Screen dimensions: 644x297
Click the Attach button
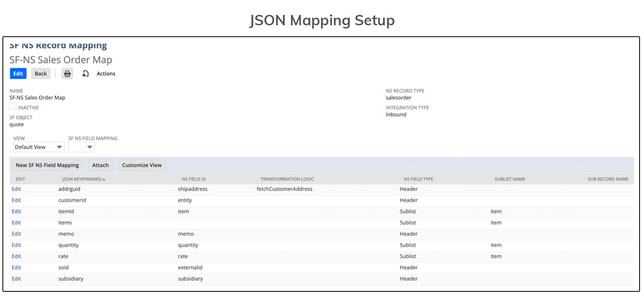[100, 165]
